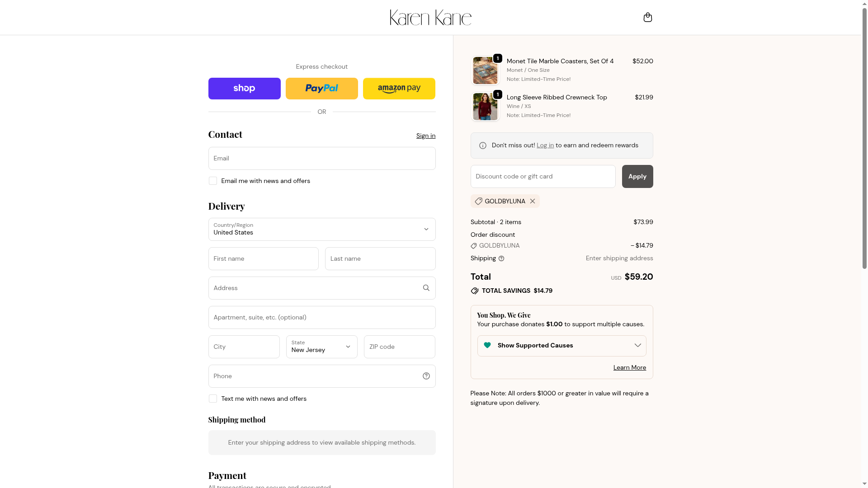Check Text me with news and offers
The width and height of the screenshot is (868, 488).
tap(213, 399)
